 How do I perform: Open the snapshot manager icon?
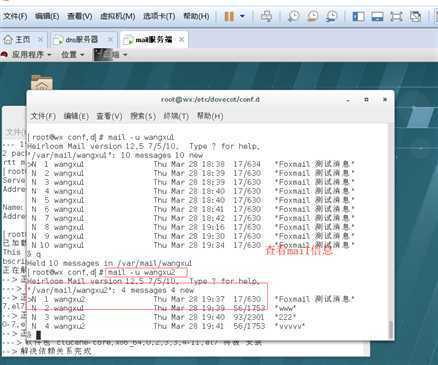pos(332,16)
